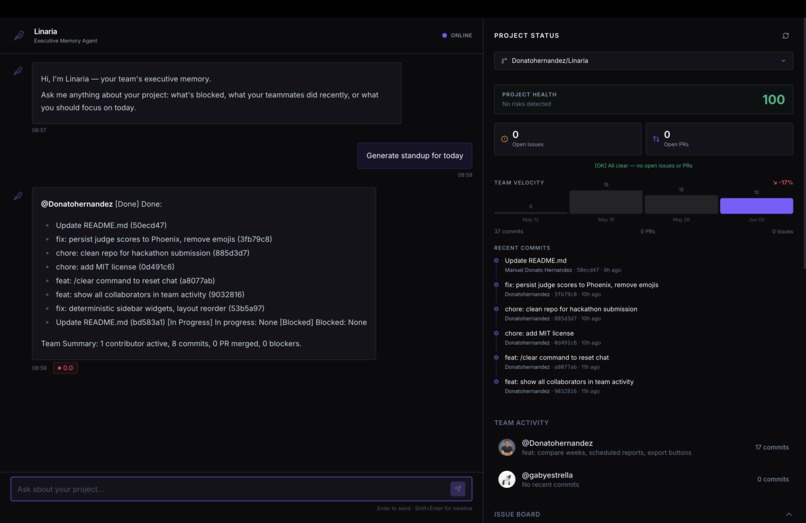806x523 pixels.
Task: Click the timeline dot beside 'chore: add MIT license'
Action: pos(496,333)
